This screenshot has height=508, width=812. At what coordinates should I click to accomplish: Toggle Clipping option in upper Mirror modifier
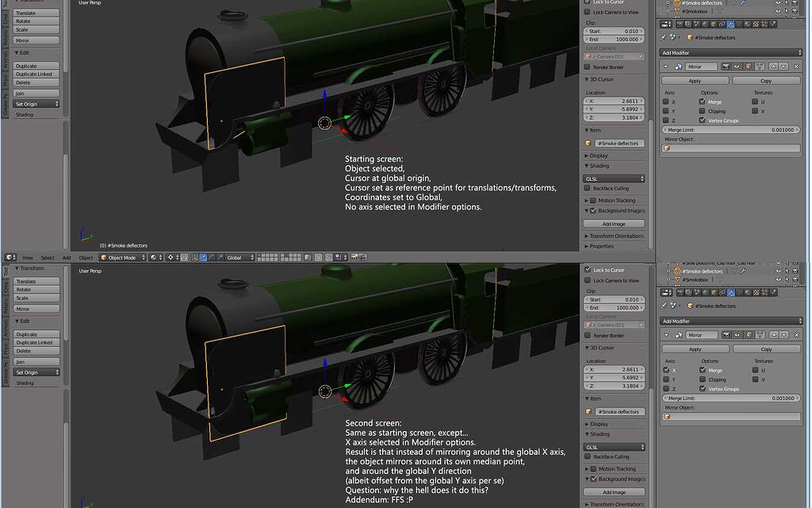(x=703, y=111)
